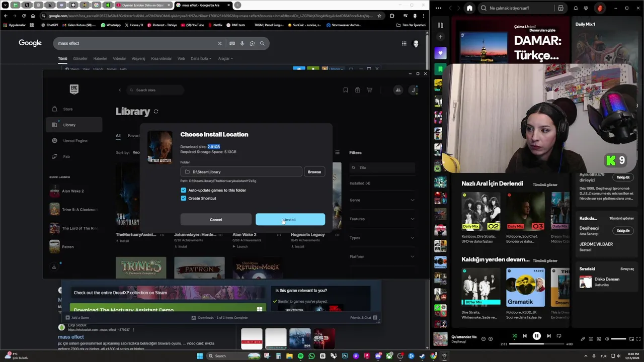Go to Spotify Home icon
644x362 pixels.
point(469,8)
